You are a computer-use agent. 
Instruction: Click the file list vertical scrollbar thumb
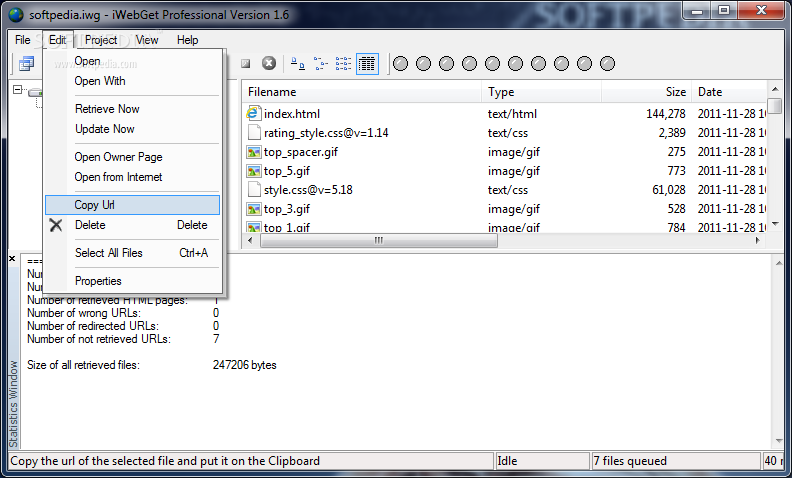click(775, 106)
